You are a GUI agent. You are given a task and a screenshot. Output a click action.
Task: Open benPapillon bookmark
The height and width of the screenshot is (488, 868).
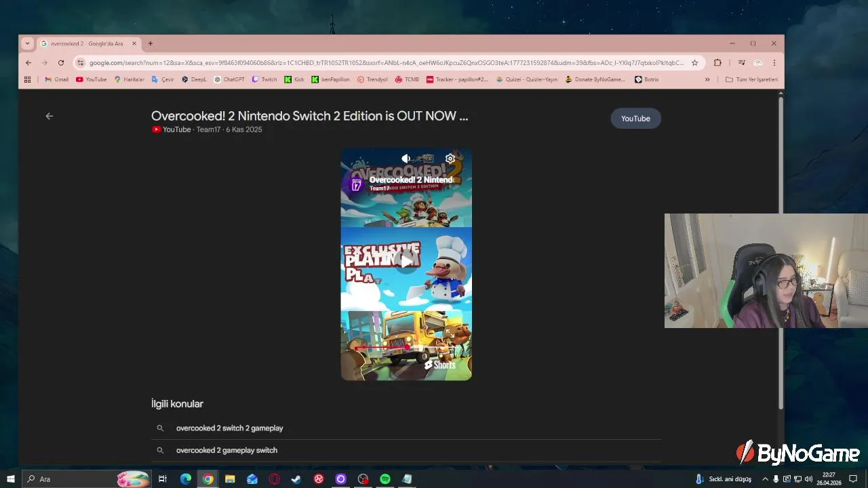click(331, 79)
